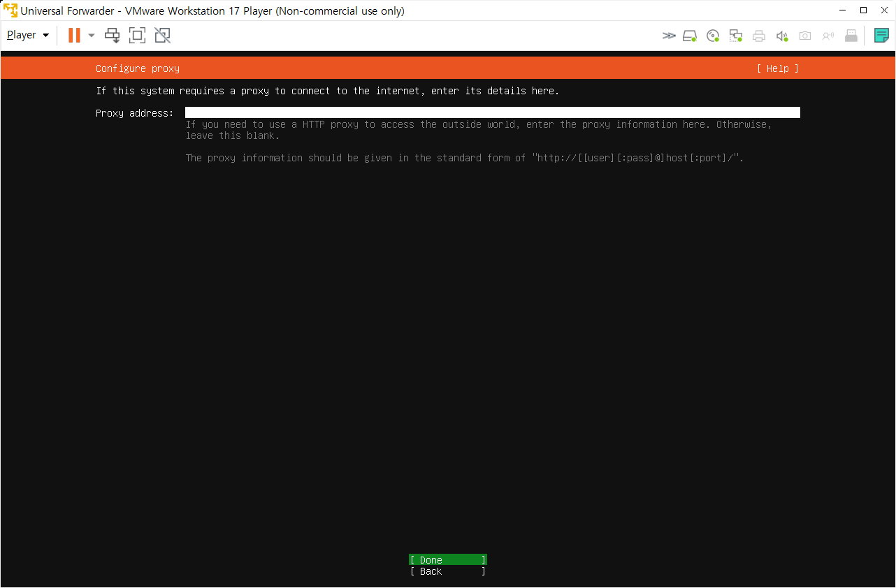Open the Help option in the installer header
Viewport: 896px width, 588px height.
coord(777,68)
